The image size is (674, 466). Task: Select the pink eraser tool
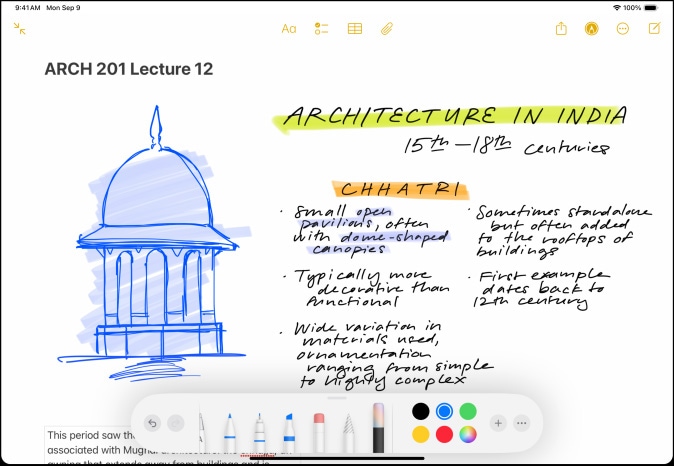(x=319, y=430)
